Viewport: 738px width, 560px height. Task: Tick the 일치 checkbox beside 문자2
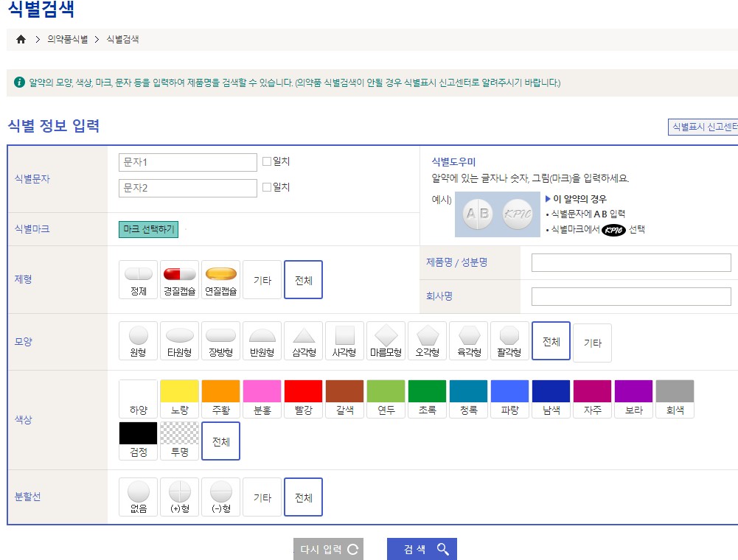click(x=267, y=187)
